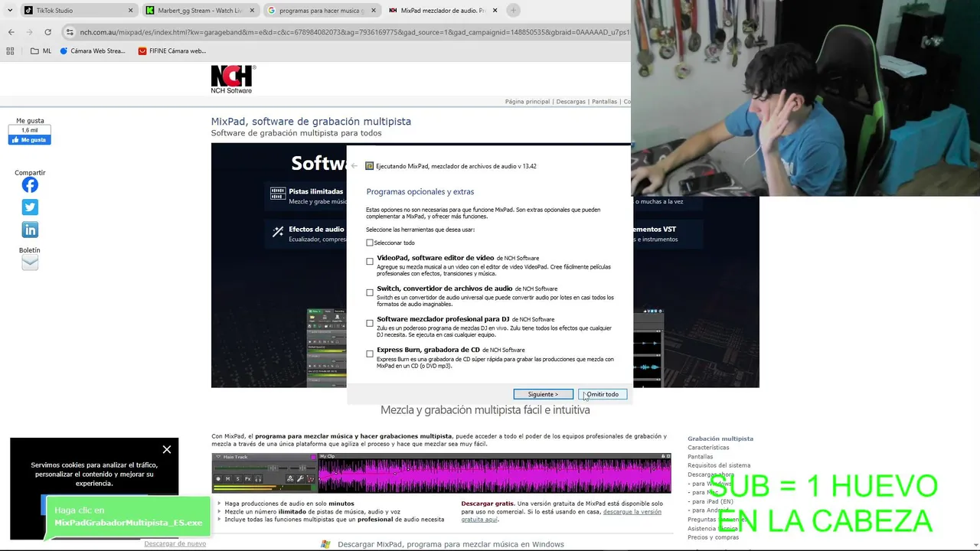Close the cookies notice

click(167, 449)
